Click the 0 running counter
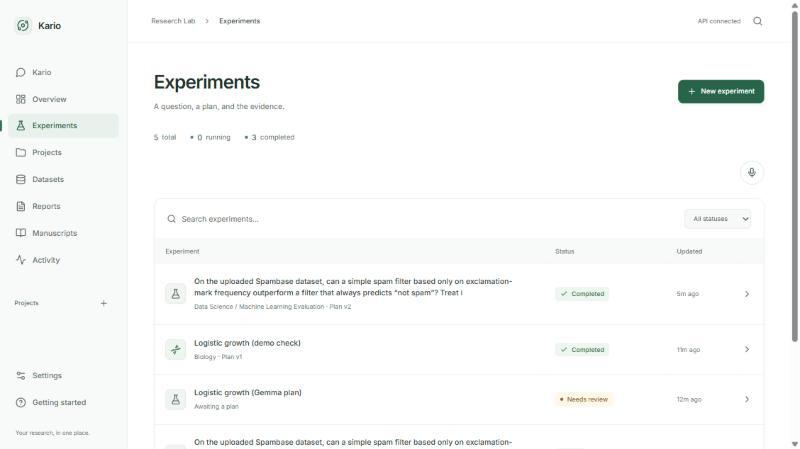This screenshot has width=800, height=449. coord(210,137)
